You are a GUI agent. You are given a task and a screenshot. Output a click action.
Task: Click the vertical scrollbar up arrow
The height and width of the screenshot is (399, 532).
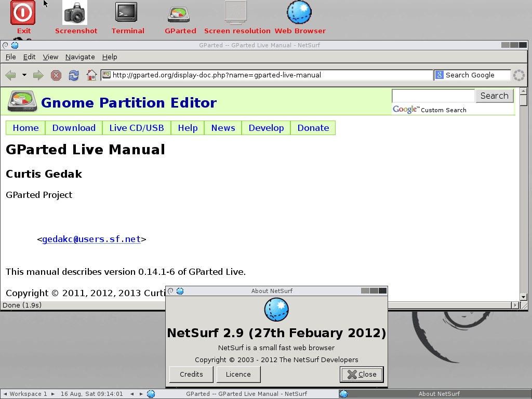524,91
